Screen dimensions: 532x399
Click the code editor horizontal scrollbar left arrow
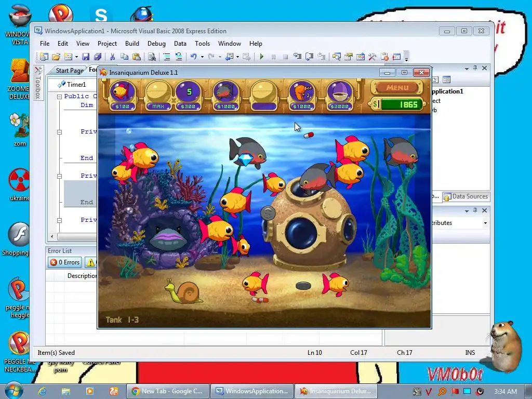pos(52,236)
